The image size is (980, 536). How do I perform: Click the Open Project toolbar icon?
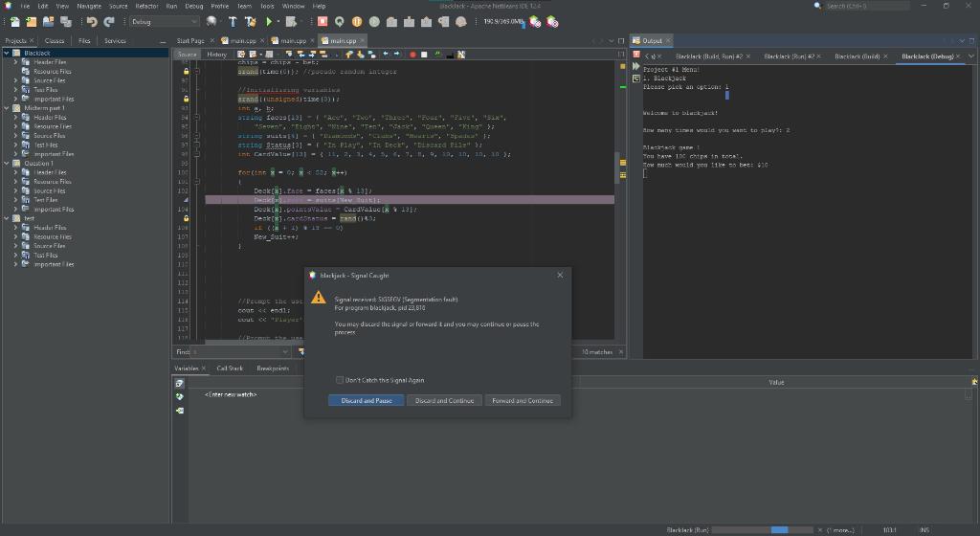[48, 22]
